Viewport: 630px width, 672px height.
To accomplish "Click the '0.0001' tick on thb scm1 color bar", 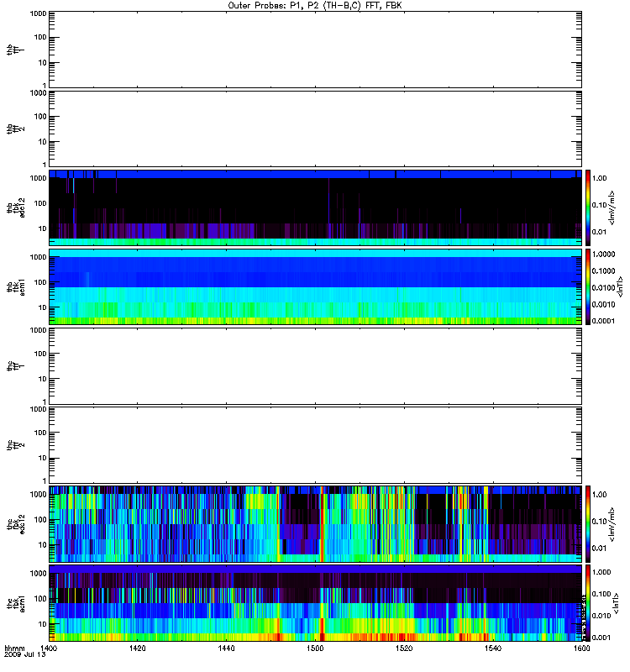I will [603, 321].
